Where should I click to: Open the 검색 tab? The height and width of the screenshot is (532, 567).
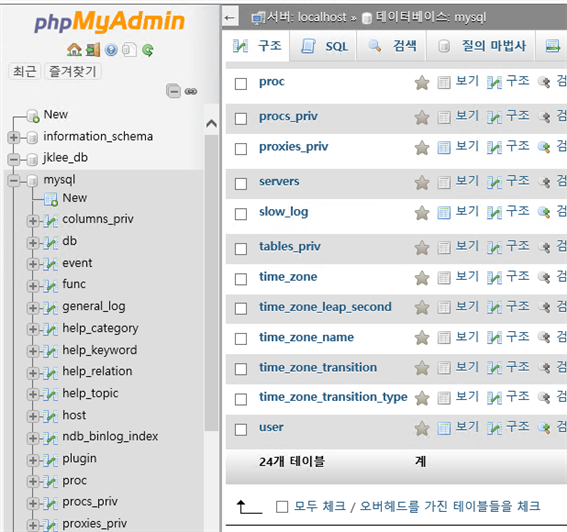tap(392, 46)
